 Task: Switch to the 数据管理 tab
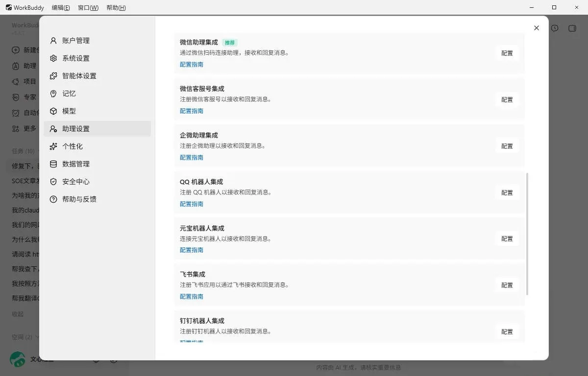[x=98, y=164]
